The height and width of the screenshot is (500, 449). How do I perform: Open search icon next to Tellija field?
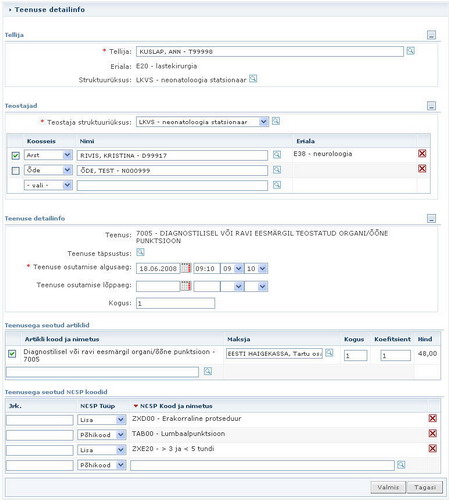(410, 51)
